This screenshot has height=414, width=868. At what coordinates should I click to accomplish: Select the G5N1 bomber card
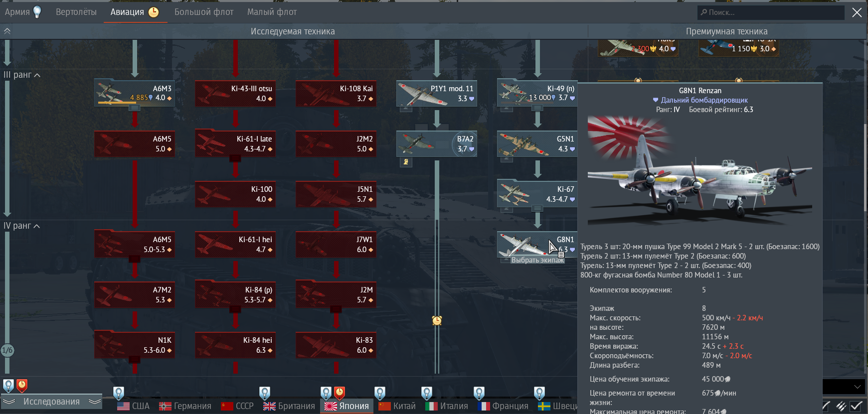point(537,144)
